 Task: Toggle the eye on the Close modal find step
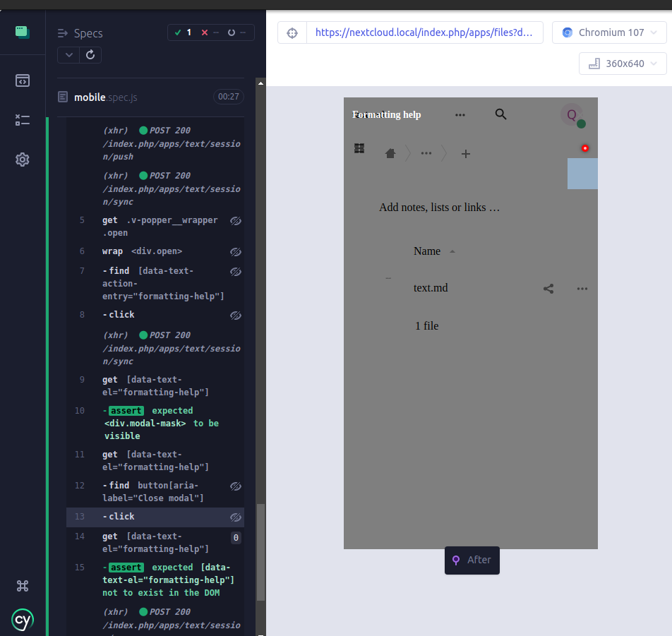pos(235,486)
